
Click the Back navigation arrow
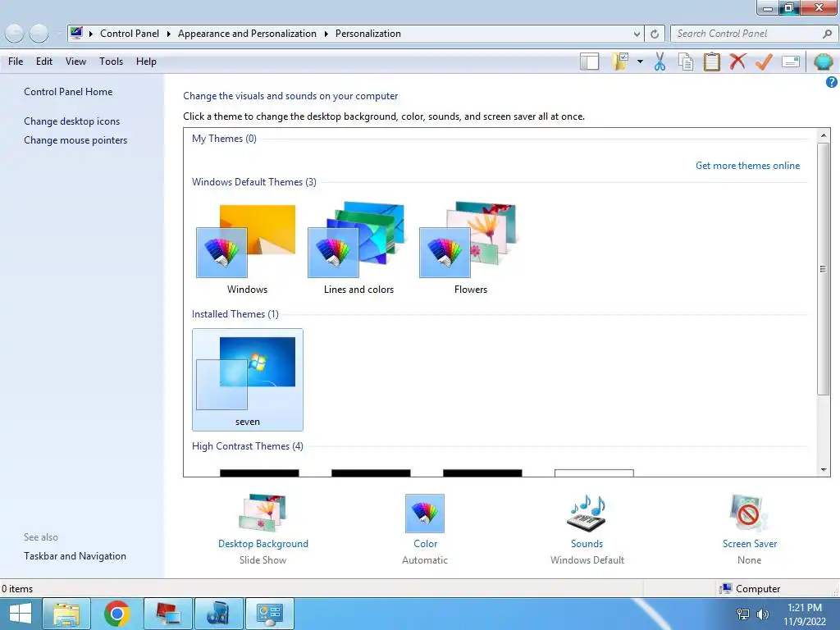[15, 34]
